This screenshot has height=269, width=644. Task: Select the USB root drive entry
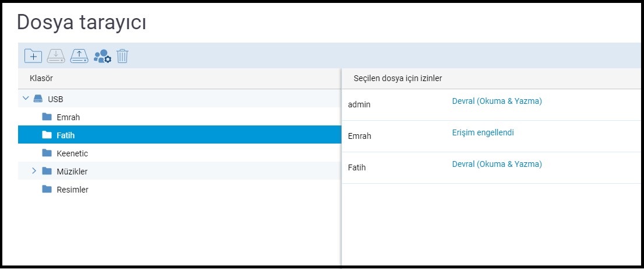pos(55,99)
